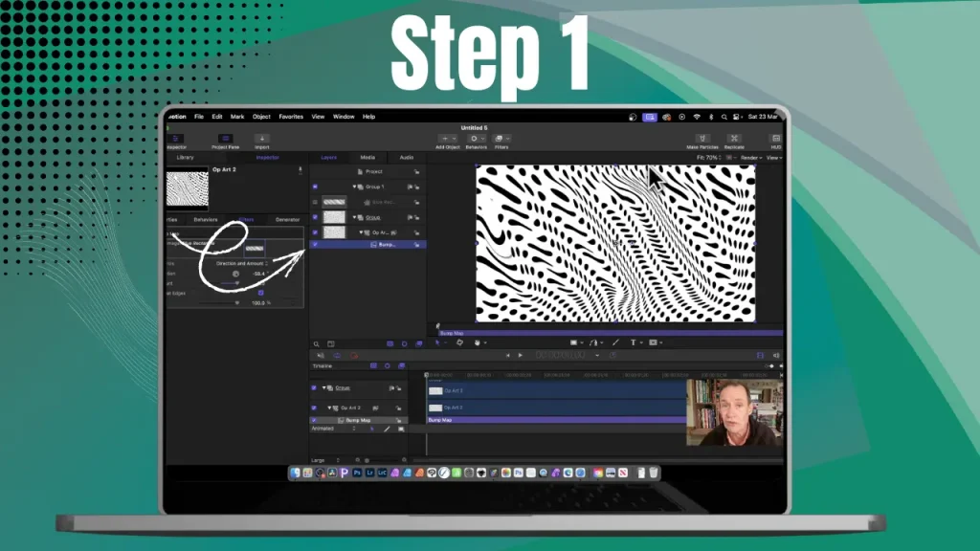Click the Op Art 2 preview thumbnail
Viewport: 980px width, 551px height.
click(188, 188)
